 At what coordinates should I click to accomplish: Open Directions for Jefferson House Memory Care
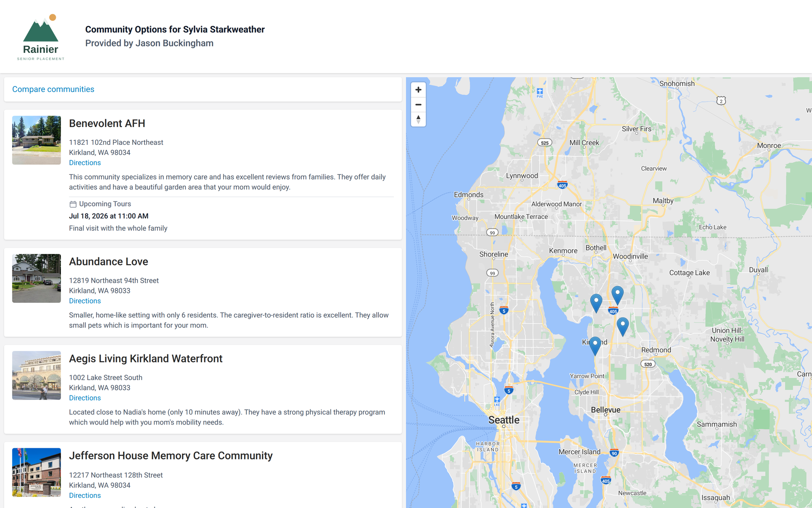[85, 495]
